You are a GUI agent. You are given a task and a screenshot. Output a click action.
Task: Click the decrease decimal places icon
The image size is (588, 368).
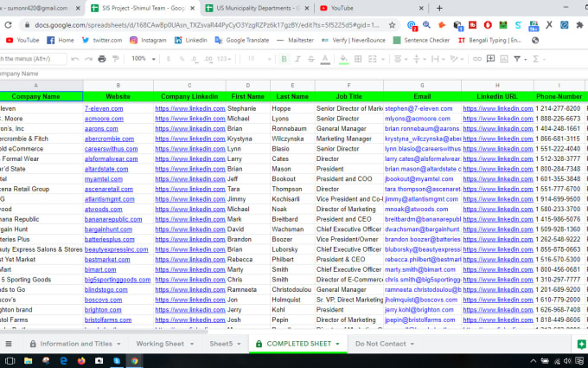[x=195, y=59]
